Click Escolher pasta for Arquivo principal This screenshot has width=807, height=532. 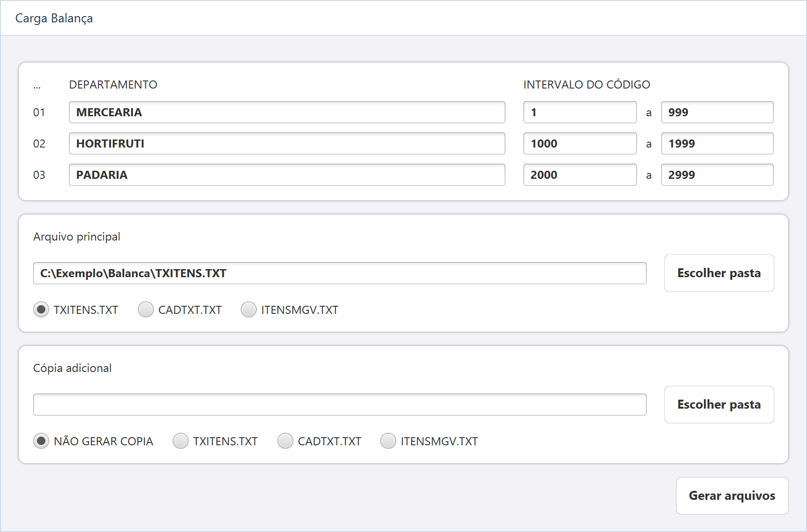(719, 273)
